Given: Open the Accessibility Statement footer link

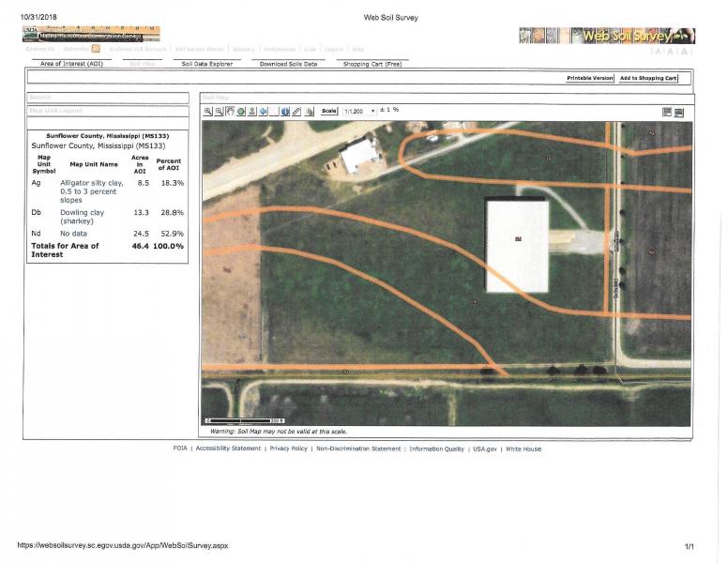Looking at the screenshot, I should 228,449.
